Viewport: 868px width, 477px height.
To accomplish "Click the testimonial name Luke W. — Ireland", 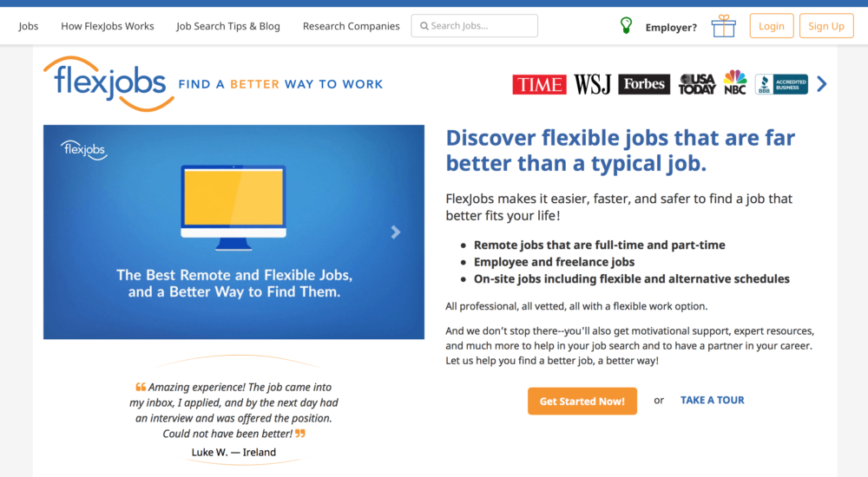I will coord(233,452).
